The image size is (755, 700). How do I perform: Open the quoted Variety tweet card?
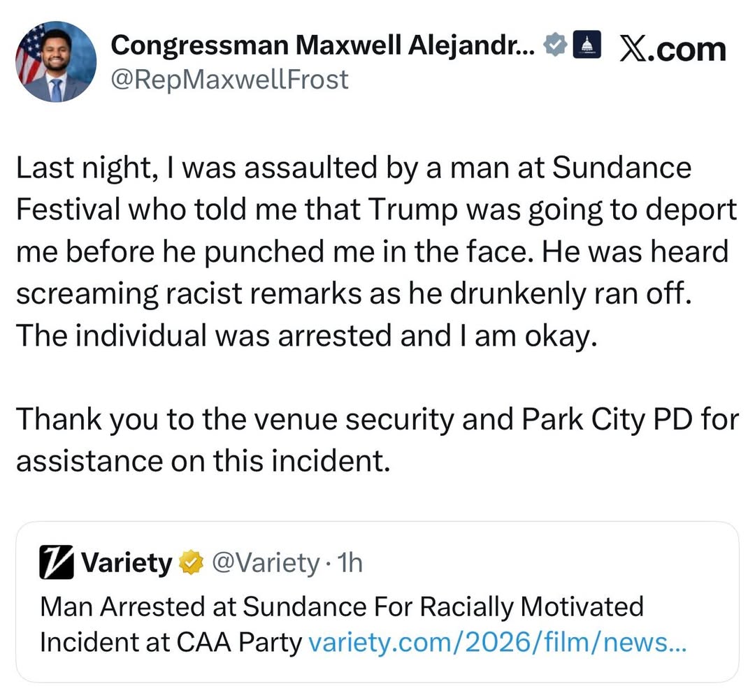click(x=377, y=601)
